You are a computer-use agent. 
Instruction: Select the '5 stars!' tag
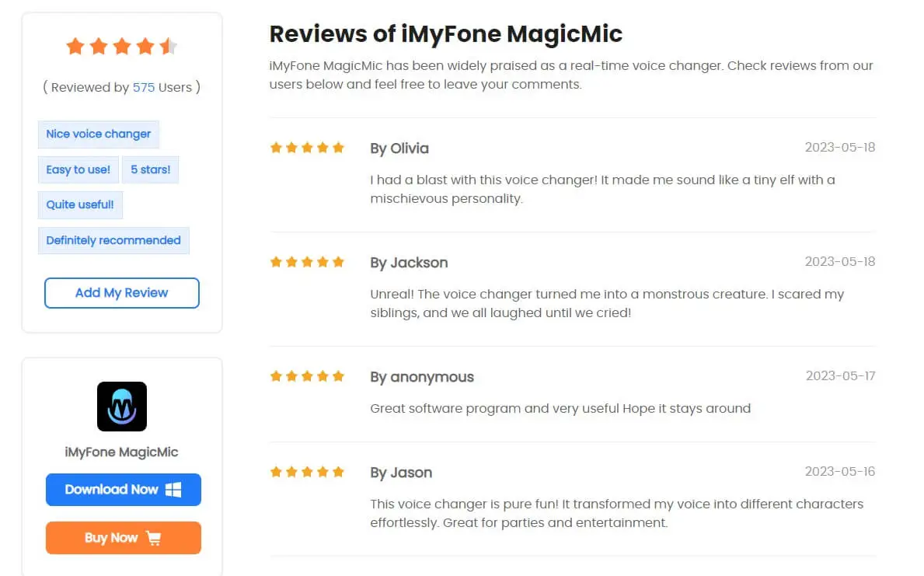(x=150, y=169)
